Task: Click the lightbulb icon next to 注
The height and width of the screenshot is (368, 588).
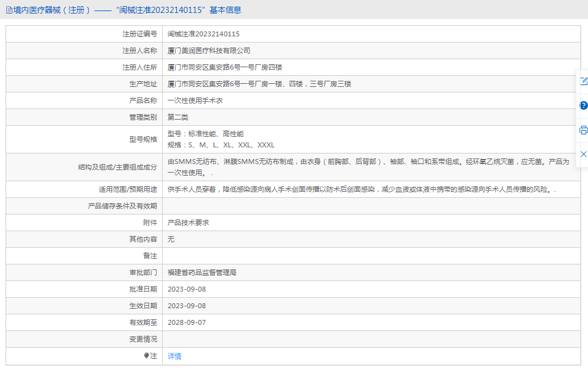Action: (146, 356)
